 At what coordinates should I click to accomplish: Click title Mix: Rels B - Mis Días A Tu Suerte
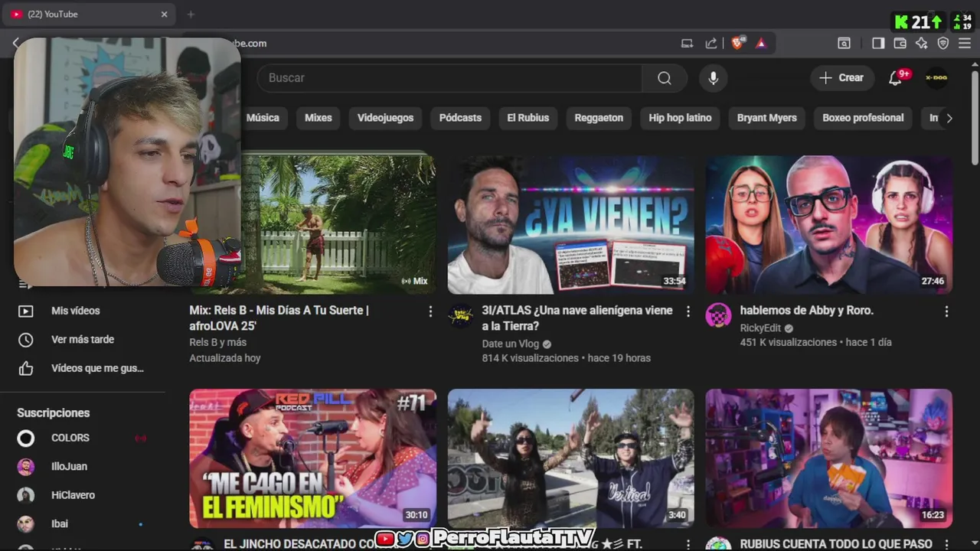[279, 318]
